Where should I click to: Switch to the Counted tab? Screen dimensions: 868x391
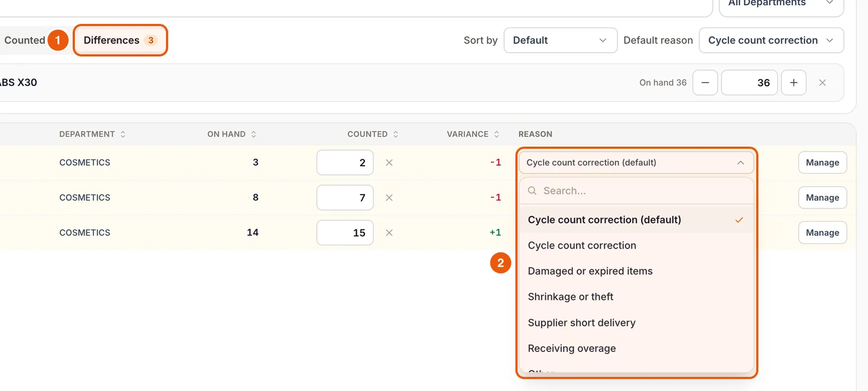pos(25,40)
